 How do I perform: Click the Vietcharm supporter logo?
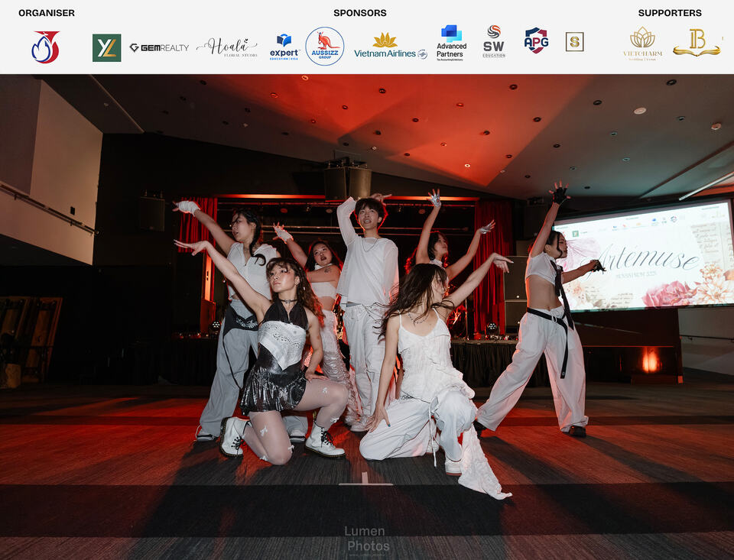[642, 44]
